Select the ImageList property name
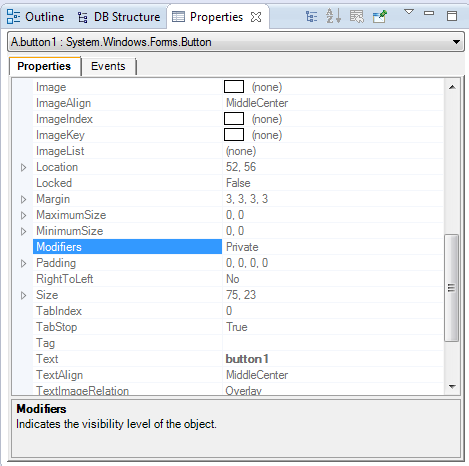469x466 pixels. click(60, 151)
